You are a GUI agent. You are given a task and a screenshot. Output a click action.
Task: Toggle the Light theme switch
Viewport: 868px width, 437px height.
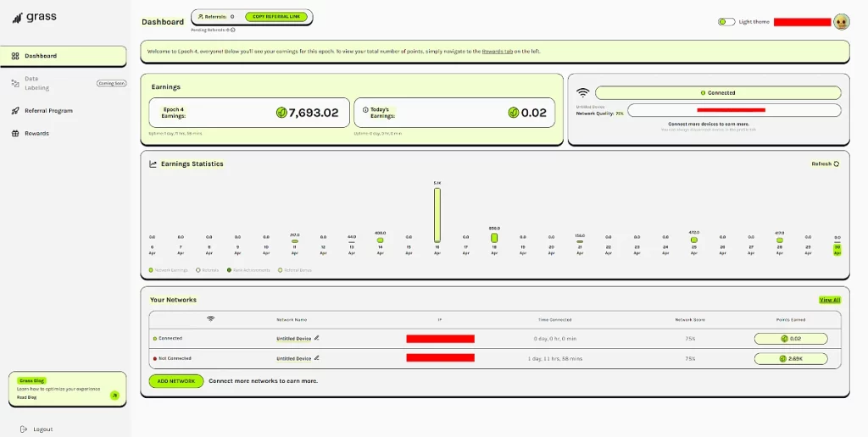726,22
